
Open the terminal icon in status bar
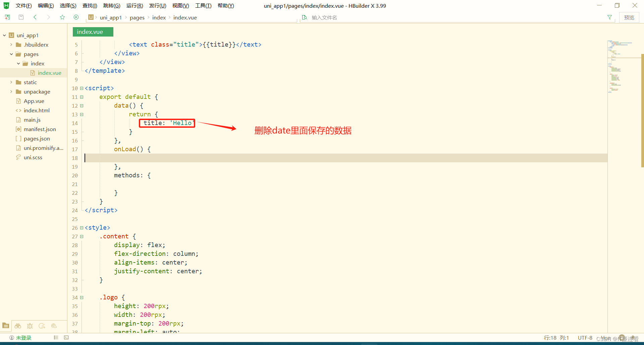66,338
